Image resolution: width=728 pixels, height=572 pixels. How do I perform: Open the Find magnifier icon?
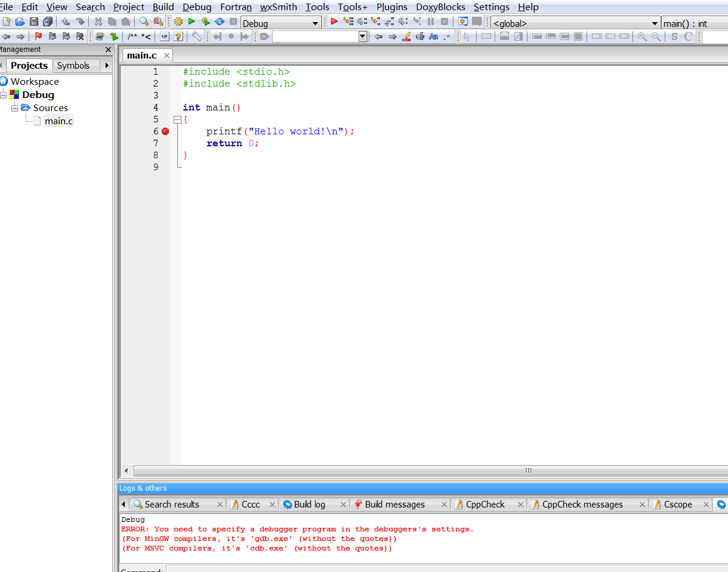tap(144, 22)
